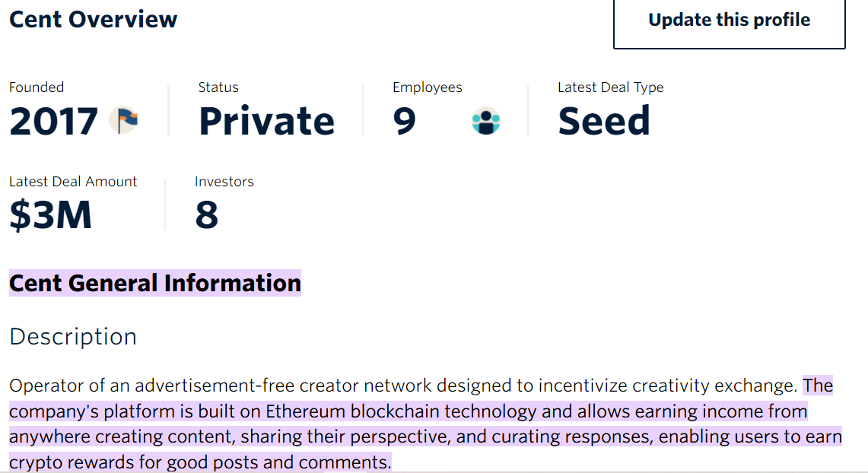Click the Investors label

[224, 182]
